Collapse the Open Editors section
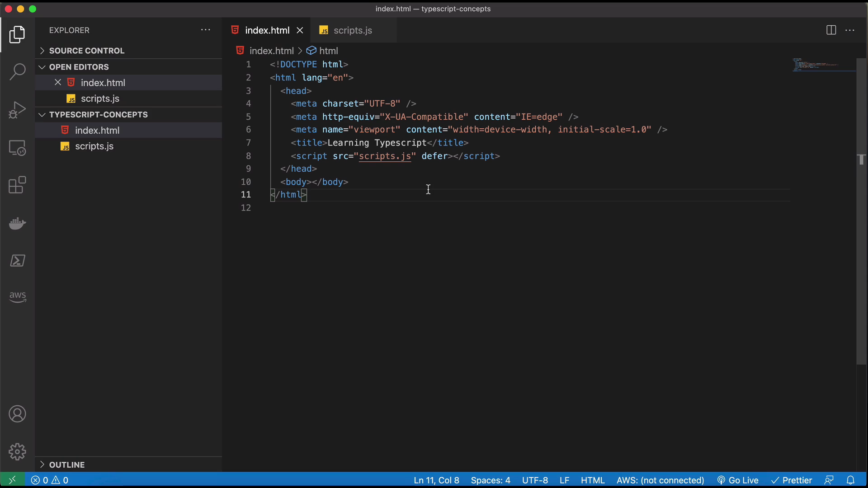 128,67
